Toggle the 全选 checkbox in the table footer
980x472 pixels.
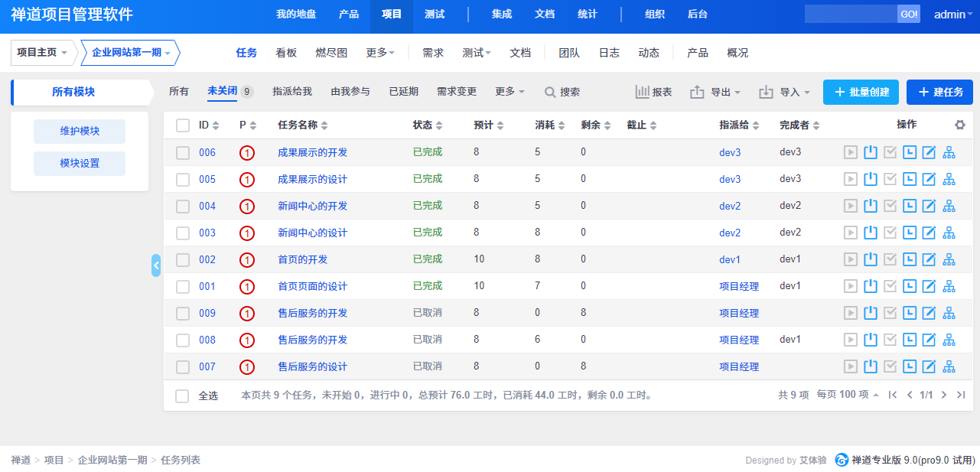[x=182, y=396]
